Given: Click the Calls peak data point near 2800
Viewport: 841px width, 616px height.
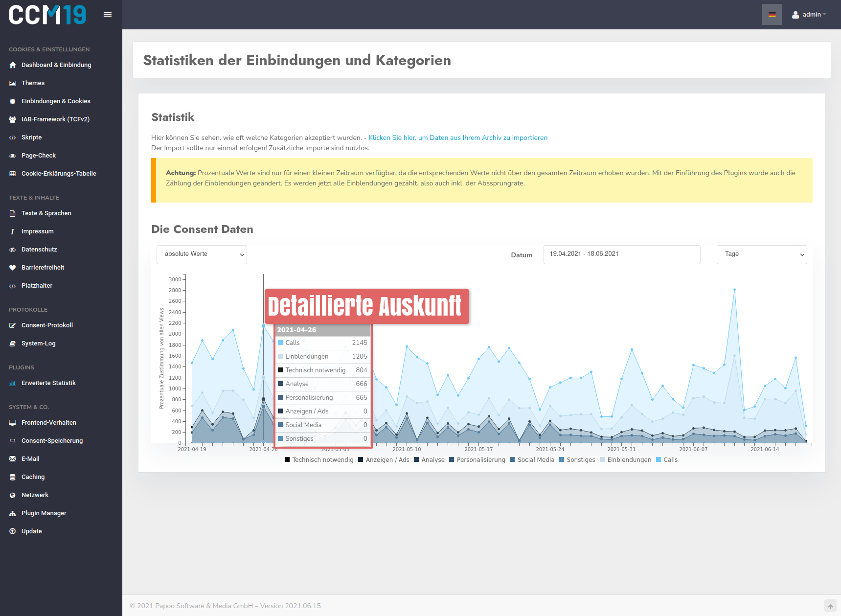Looking at the screenshot, I should tap(734, 290).
